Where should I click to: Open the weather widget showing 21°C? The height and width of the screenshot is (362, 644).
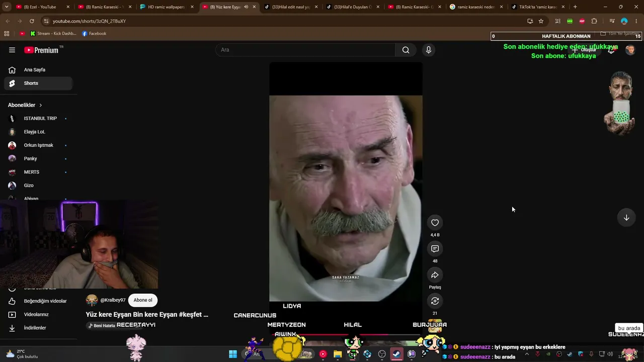coord(21,354)
